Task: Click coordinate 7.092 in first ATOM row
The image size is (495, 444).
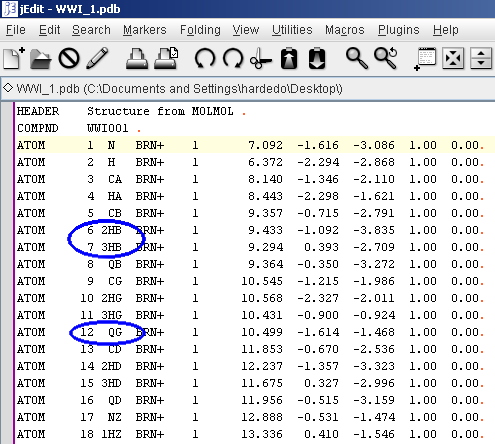Action: coord(265,145)
